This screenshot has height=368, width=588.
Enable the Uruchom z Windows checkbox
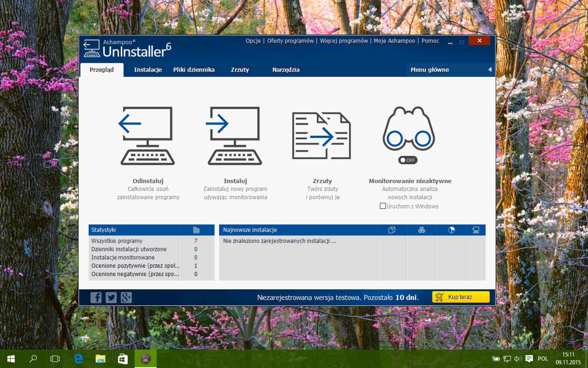click(383, 206)
